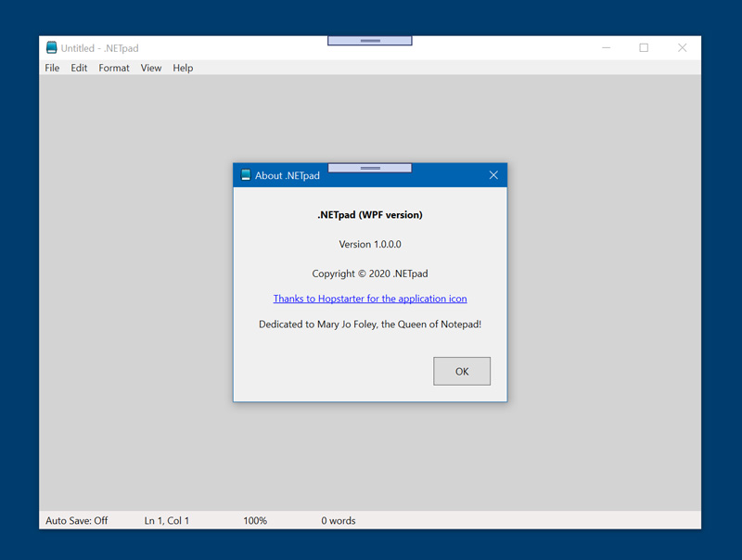Image resolution: width=742 pixels, height=560 pixels.
Task: Close the About .NETpad dialog
Action: tap(493, 175)
